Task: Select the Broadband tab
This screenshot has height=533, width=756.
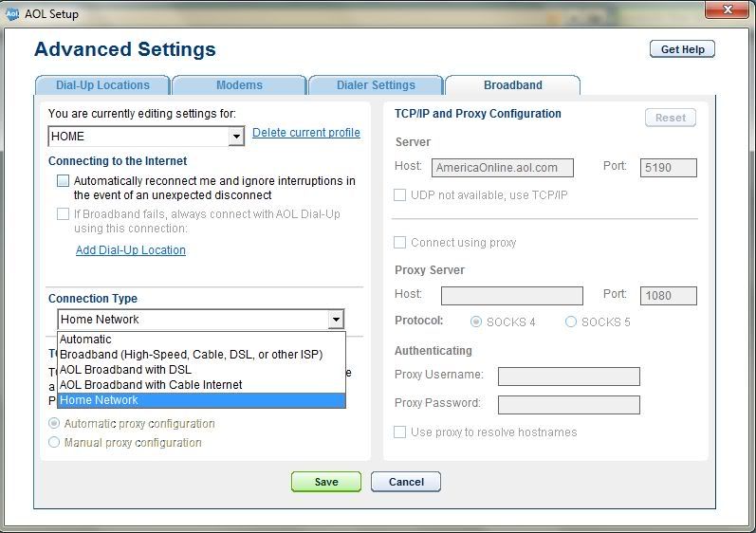Action: point(512,85)
